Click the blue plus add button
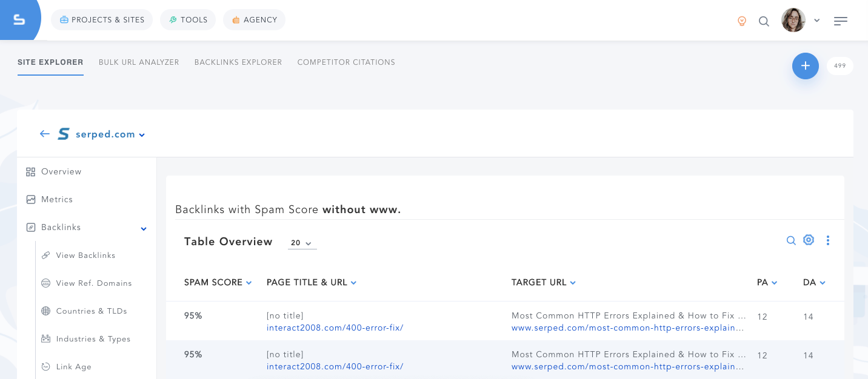Viewport: 868px width, 379px height. pyautogui.click(x=806, y=66)
